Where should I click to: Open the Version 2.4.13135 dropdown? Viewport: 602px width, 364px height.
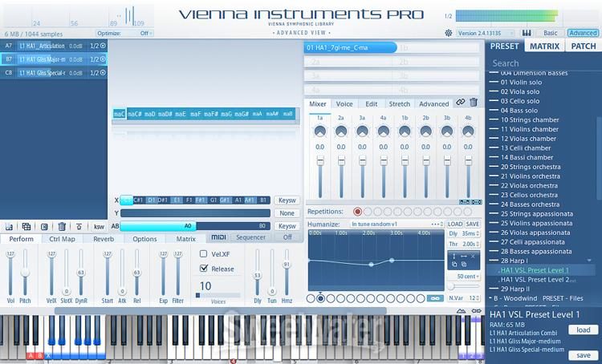(x=485, y=34)
